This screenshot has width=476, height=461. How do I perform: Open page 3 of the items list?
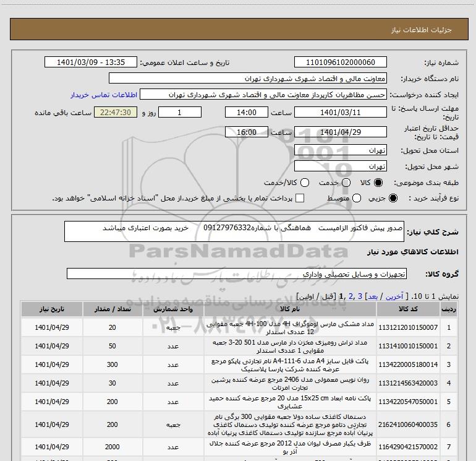360,296
